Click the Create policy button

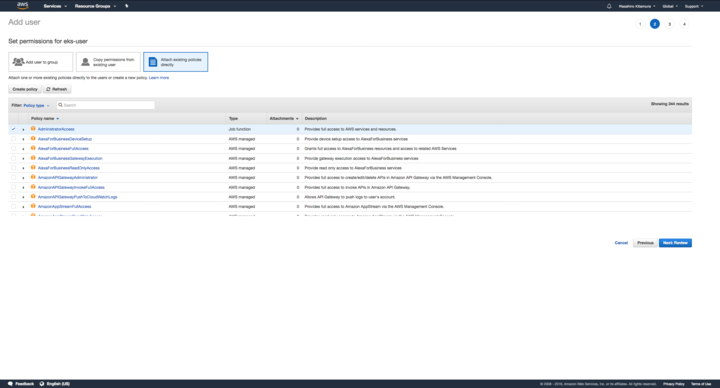click(25, 89)
